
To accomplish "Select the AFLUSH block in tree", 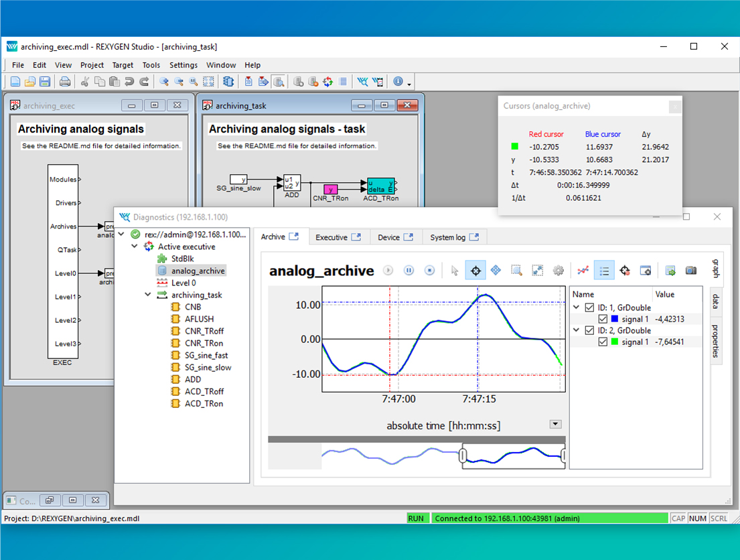I will point(199,320).
